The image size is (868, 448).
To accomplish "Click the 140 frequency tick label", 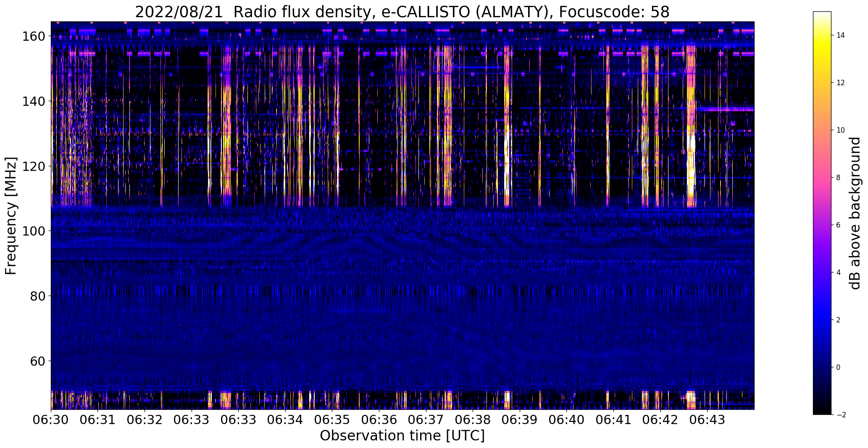I will pyautogui.click(x=33, y=102).
